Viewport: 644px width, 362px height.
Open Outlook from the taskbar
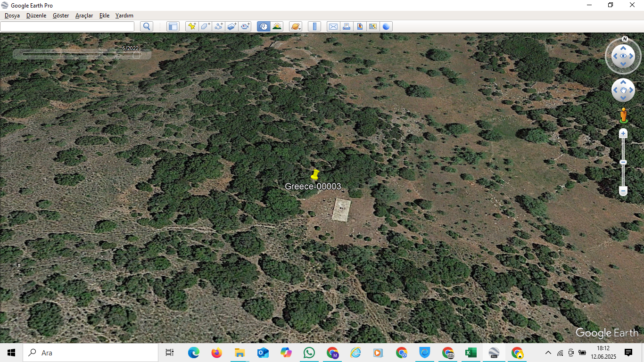coord(263,353)
